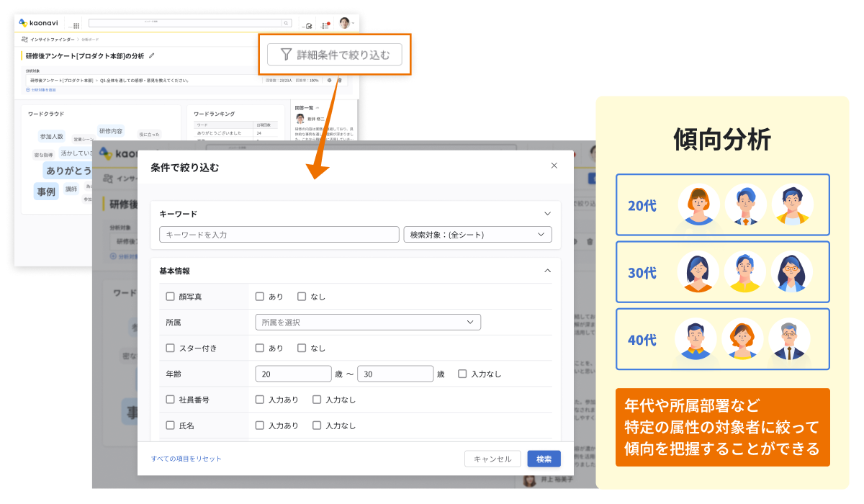Screen dimensions: 864x504
Task: Click the minimum age field showing 20
Action: (x=293, y=374)
